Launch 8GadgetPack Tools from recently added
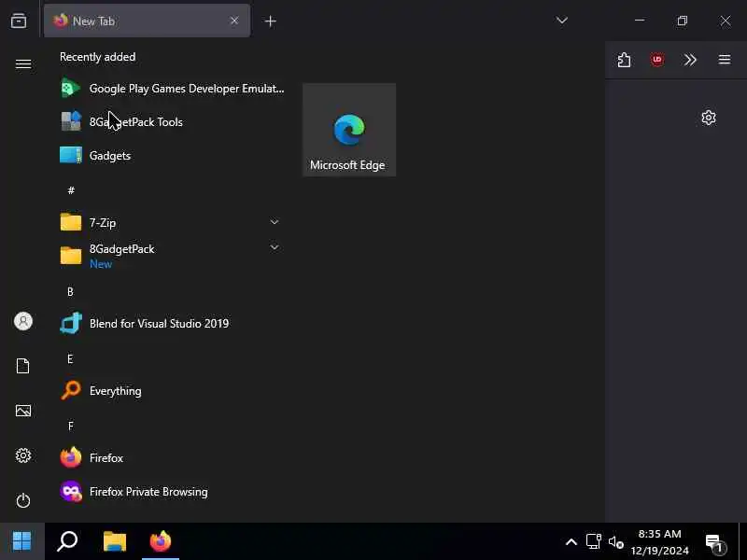This screenshot has width=747, height=560. point(172,122)
